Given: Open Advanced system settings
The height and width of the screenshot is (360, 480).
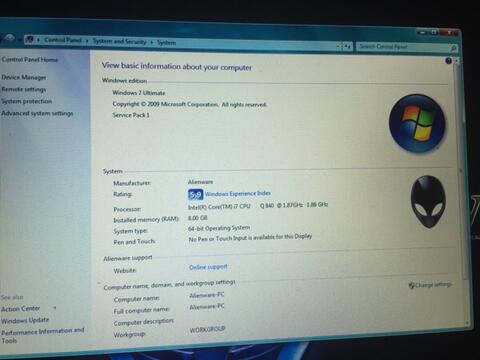Looking at the screenshot, I should point(37,113).
